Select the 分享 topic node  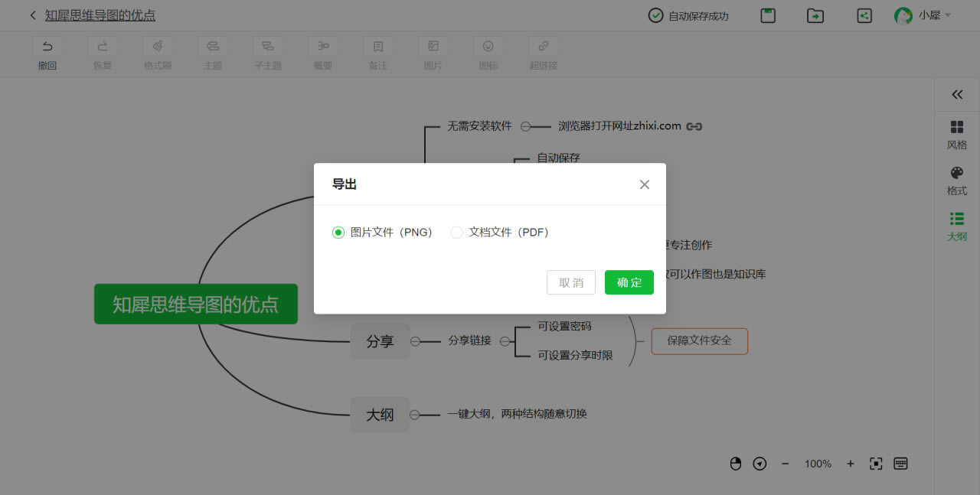380,341
